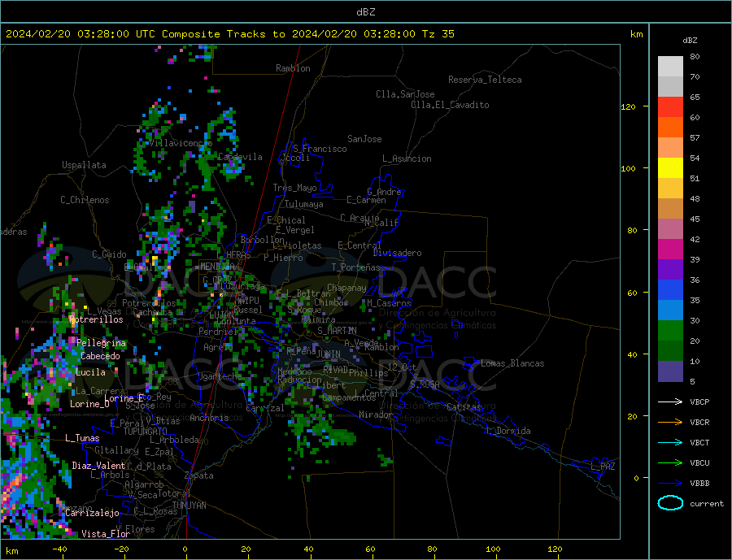Click the 'current' legend label
The height and width of the screenshot is (560, 732).
coord(707,504)
